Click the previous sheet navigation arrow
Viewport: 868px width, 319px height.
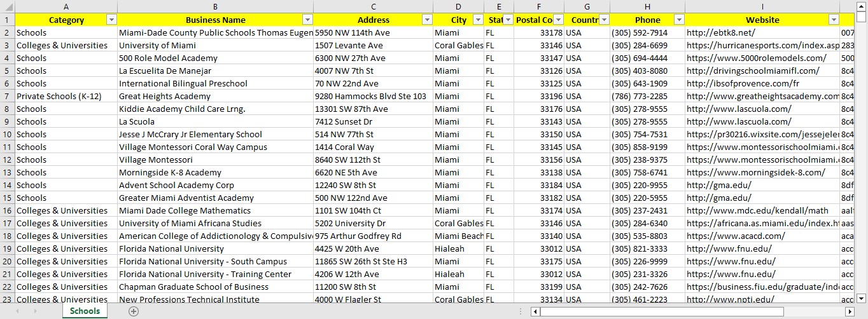click(x=17, y=311)
